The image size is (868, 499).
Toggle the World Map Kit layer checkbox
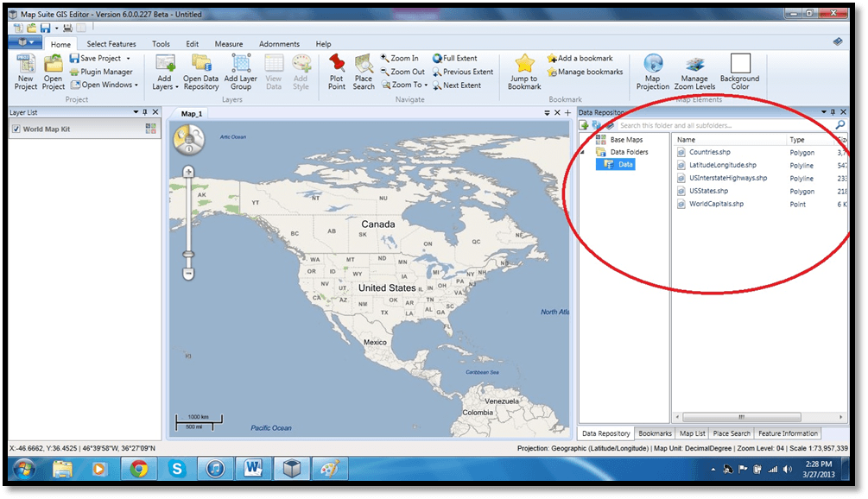pos(16,129)
